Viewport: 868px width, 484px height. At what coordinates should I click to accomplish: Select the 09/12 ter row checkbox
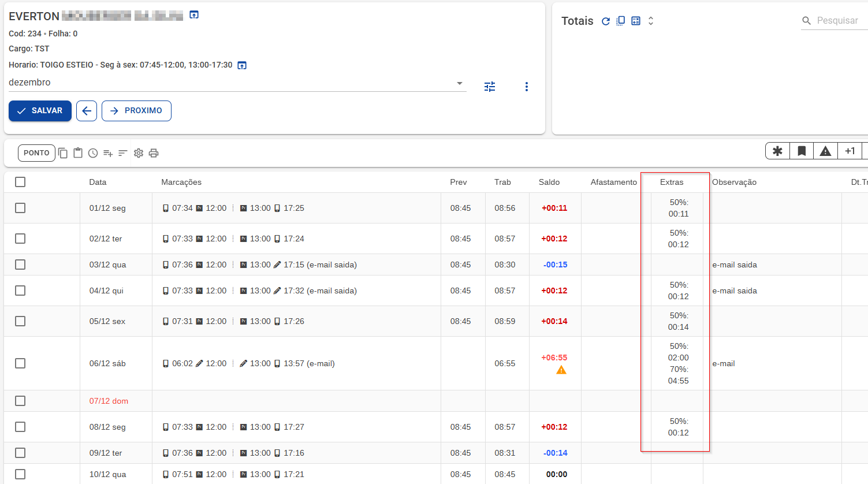(20, 453)
